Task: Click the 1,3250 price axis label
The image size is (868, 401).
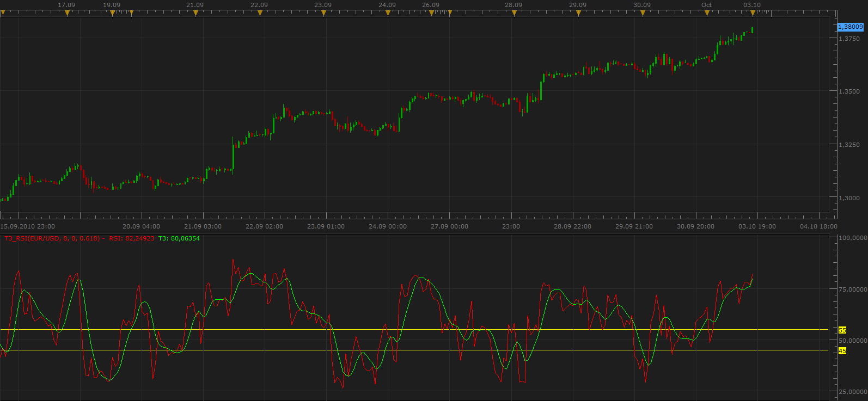Action: pos(849,145)
